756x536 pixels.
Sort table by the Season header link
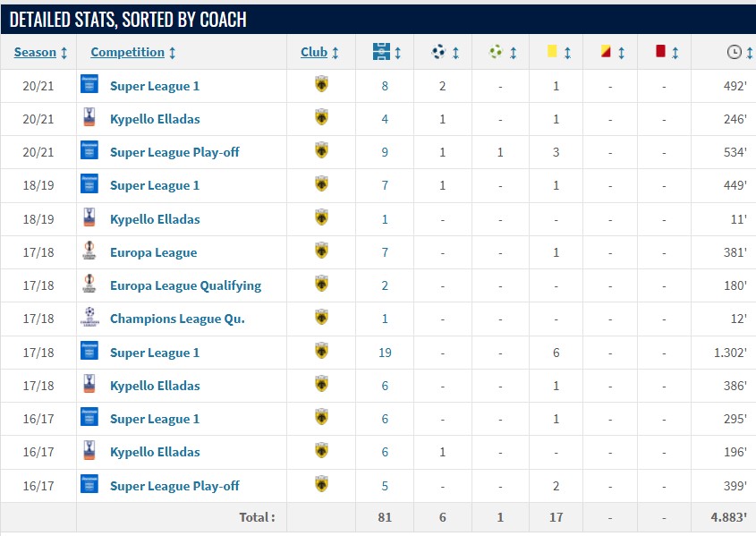pos(35,53)
